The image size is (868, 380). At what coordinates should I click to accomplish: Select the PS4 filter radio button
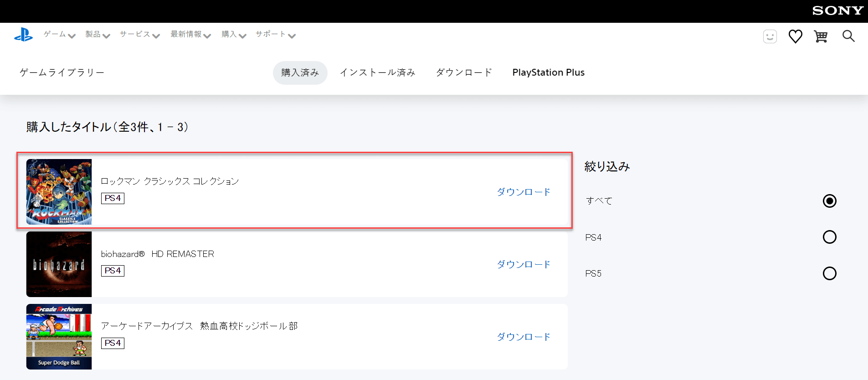(x=830, y=237)
